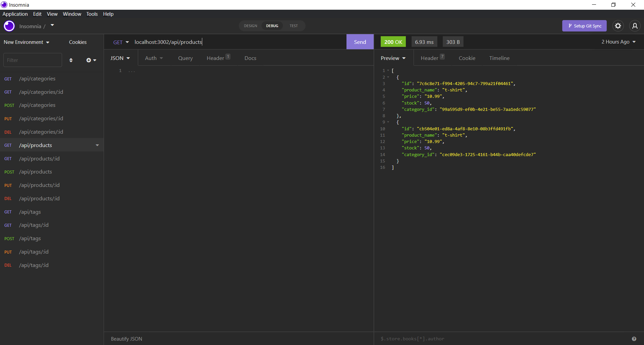Image resolution: width=644 pixels, height=345 pixels.
Task: Click the Insomnia workspace logo icon
Action: pyautogui.click(x=9, y=26)
